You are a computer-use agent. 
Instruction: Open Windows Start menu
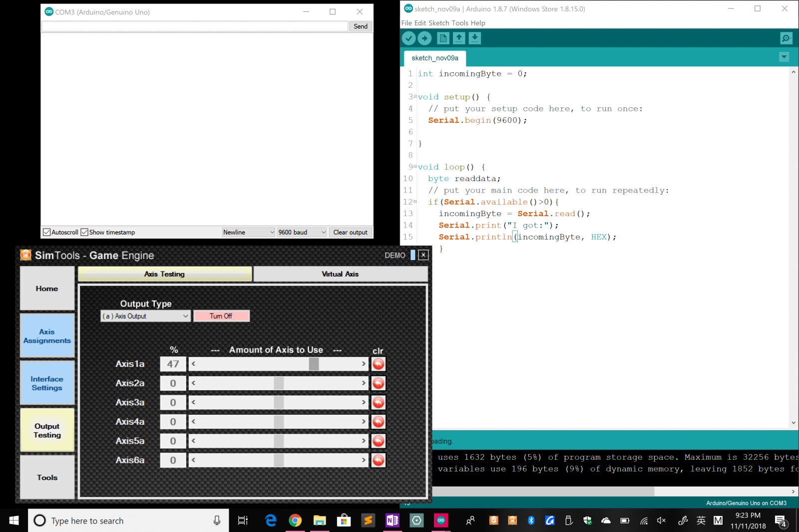[14, 521]
